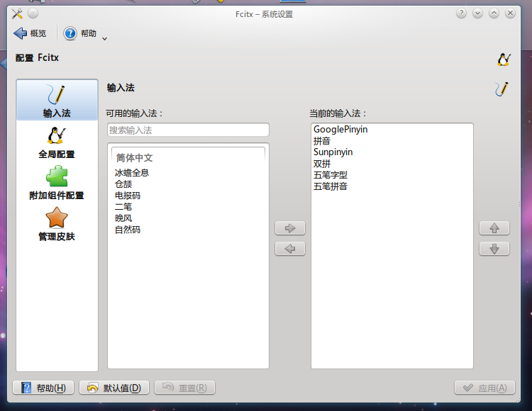Click the round pin button in title bar

pyautogui.click(x=33, y=13)
